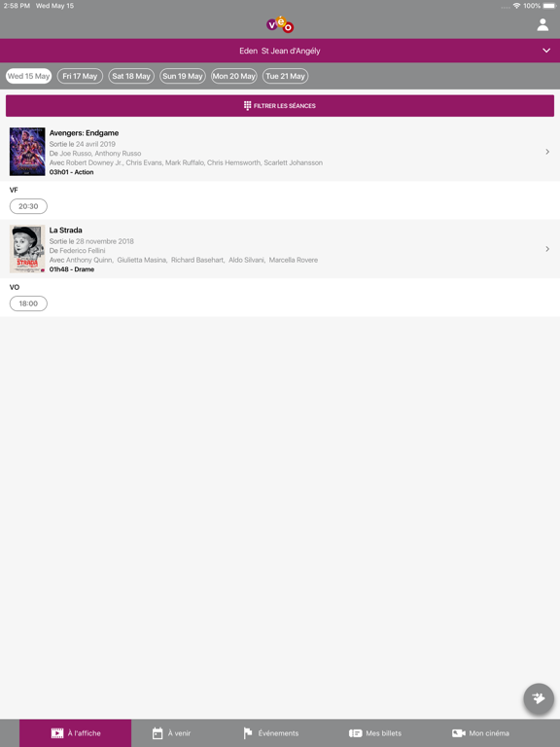Viewport: 560px width, 747px height.
Task: Book the 18:00 La Strada showtime
Action: coord(28,303)
